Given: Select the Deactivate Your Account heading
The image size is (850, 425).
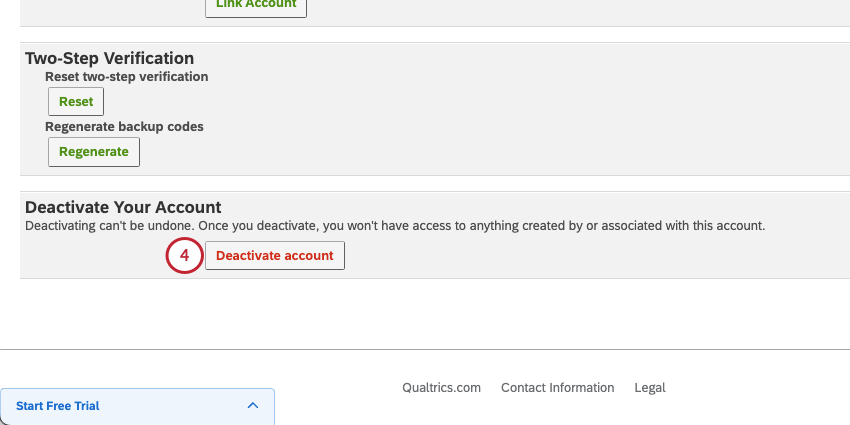Looking at the screenshot, I should pyautogui.click(x=123, y=207).
